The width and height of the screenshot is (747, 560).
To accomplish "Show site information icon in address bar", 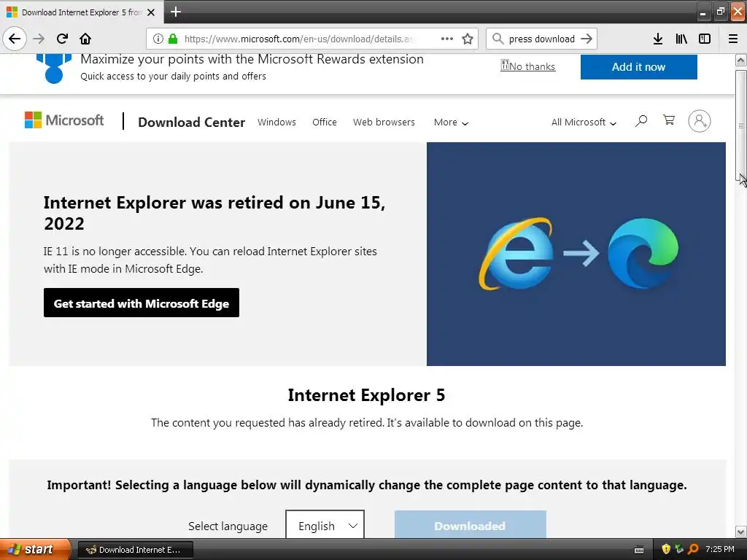I will [158, 39].
